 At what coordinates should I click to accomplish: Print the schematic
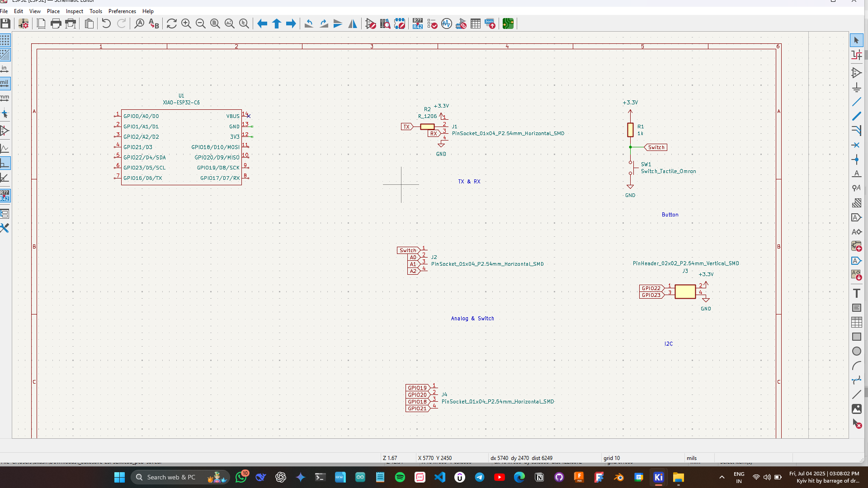56,23
